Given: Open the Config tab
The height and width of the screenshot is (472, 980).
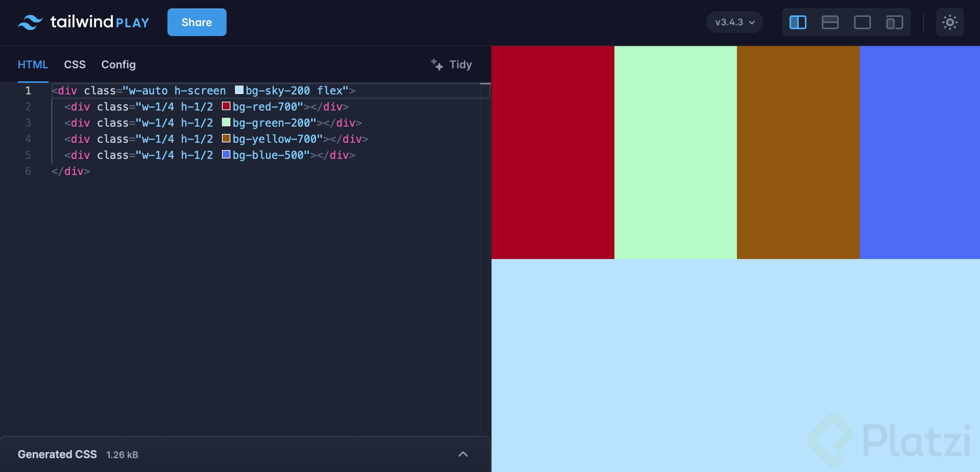Looking at the screenshot, I should coord(118,64).
